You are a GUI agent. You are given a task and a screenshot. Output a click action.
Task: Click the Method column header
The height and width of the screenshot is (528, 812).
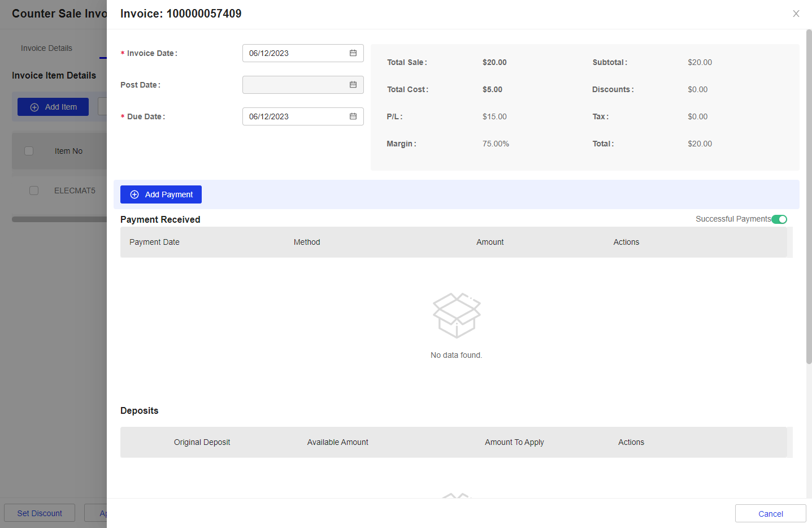coord(307,242)
